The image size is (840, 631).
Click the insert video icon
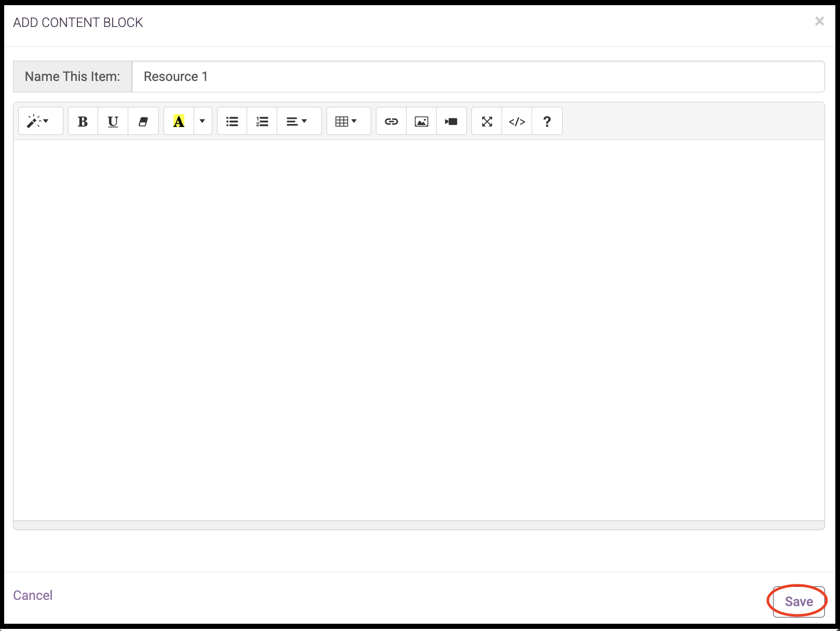coord(452,121)
